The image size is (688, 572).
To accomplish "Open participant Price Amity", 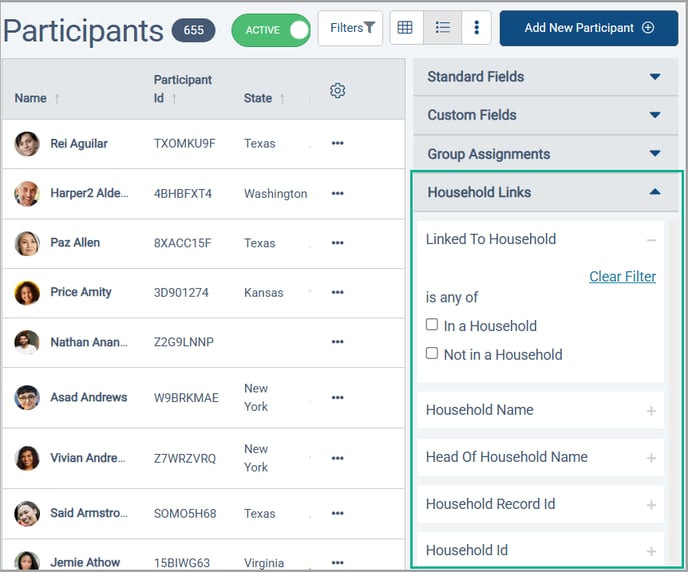I will pos(81,292).
